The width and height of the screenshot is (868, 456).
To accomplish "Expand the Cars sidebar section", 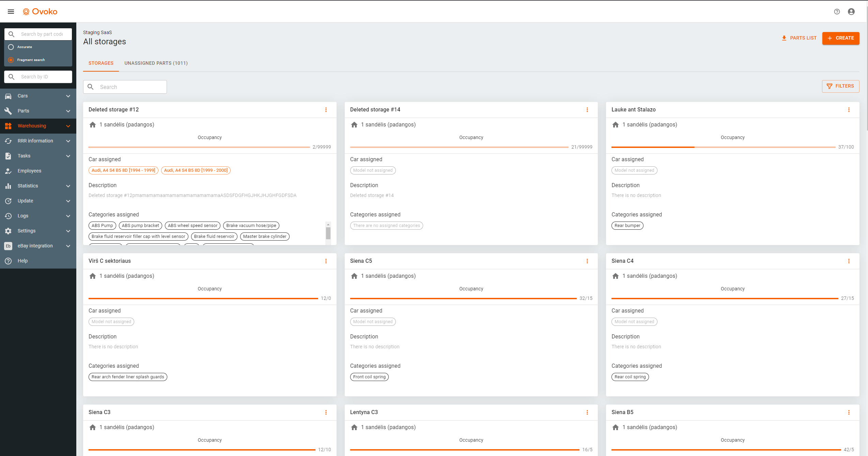I will point(68,96).
